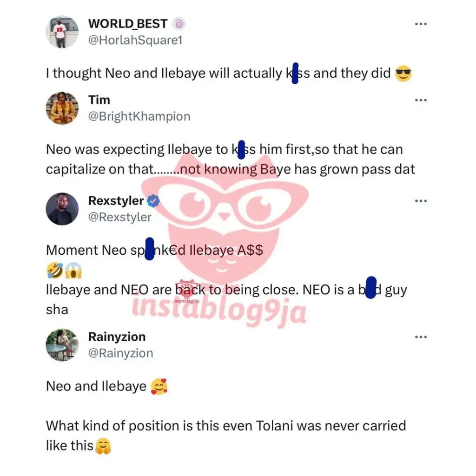Image resolution: width=476 pixels, height=476 pixels.
Task: View Rexstyler's profile picture
Action: pyautogui.click(x=62, y=209)
